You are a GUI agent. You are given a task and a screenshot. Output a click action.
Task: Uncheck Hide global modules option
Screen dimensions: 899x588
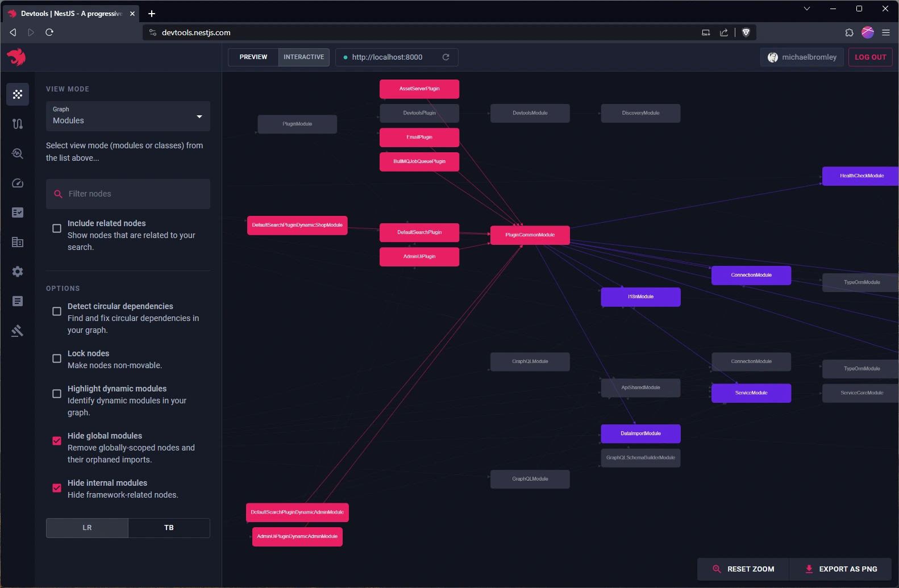pos(57,441)
